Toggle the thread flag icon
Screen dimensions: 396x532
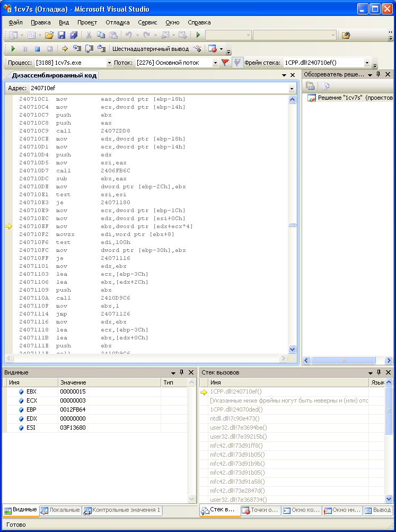pyautogui.click(x=225, y=63)
